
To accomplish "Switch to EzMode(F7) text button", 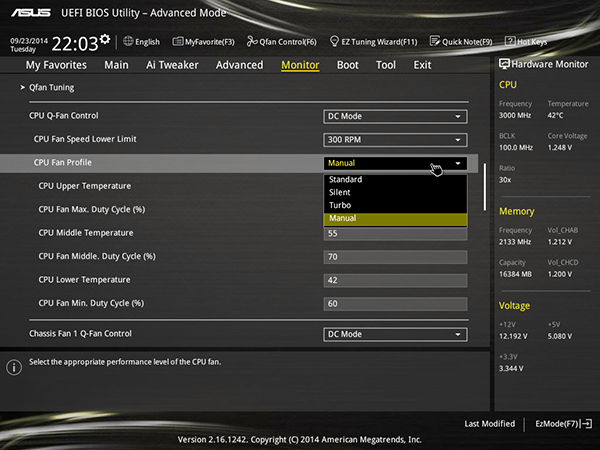I will coord(557,424).
